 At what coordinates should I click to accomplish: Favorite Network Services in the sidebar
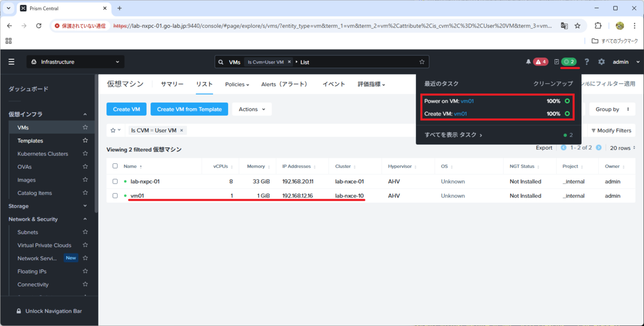(85, 258)
